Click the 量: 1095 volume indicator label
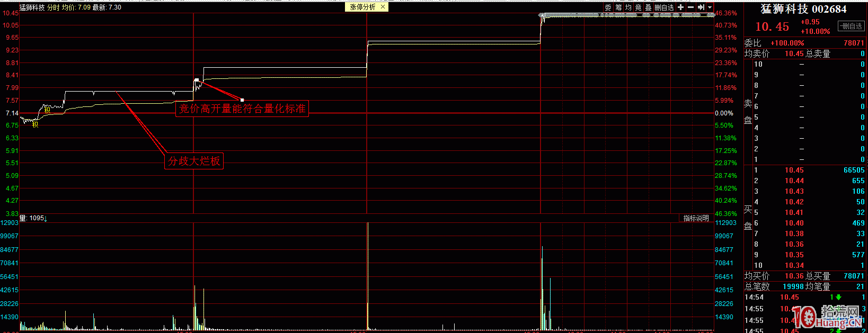The height and width of the screenshot is (333, 868). click(33, 218)
